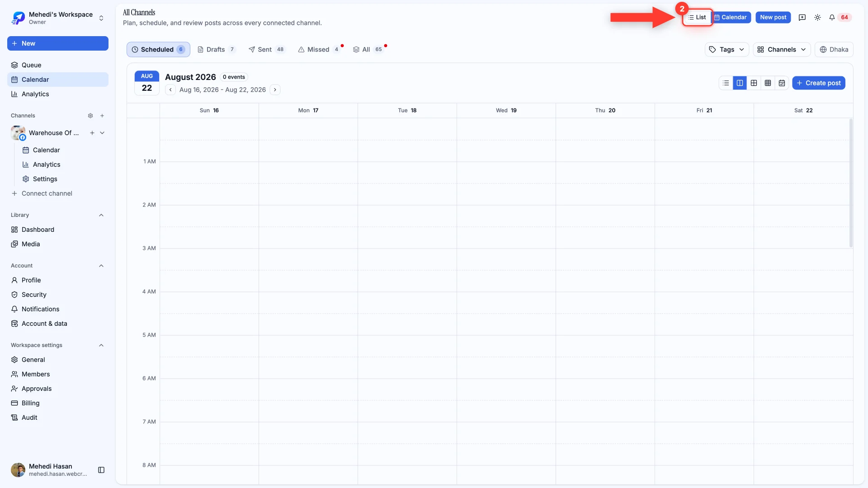
Task: Switch to List view in header
Action: tap(697, 17)
